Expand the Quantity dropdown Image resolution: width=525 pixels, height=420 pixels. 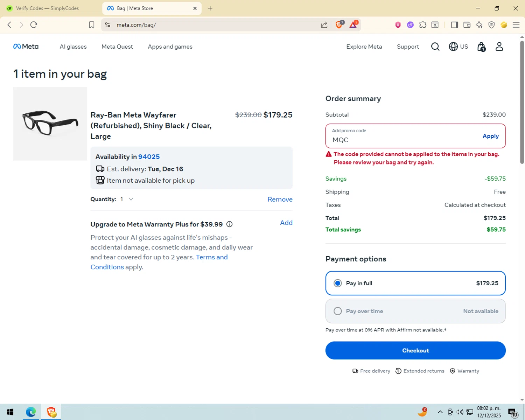(x=127, y=199)
